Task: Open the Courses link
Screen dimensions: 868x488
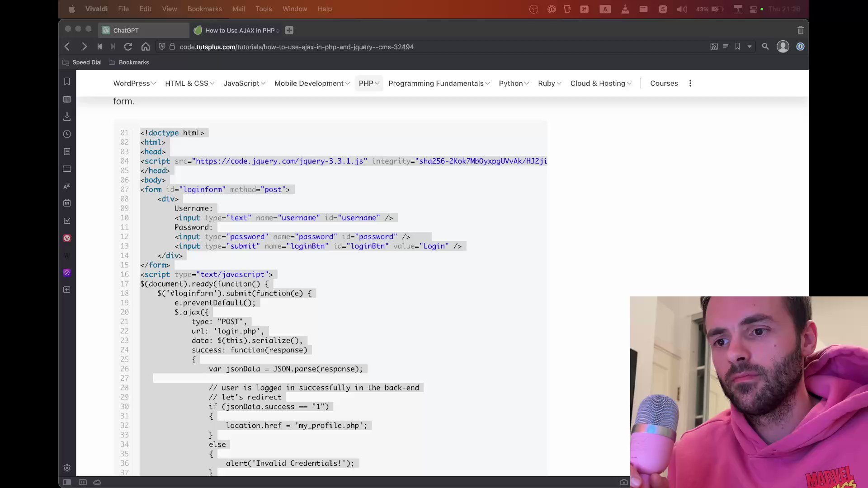Action: 664,83
